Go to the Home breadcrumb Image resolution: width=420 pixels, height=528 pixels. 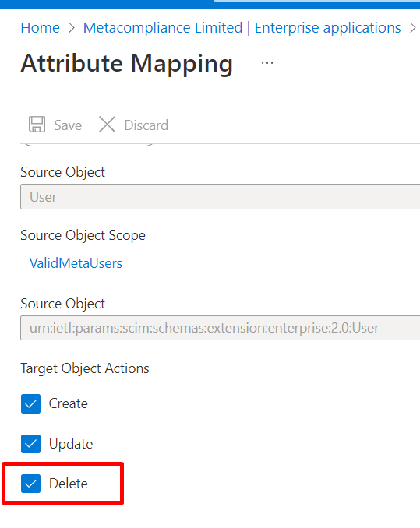40,27
